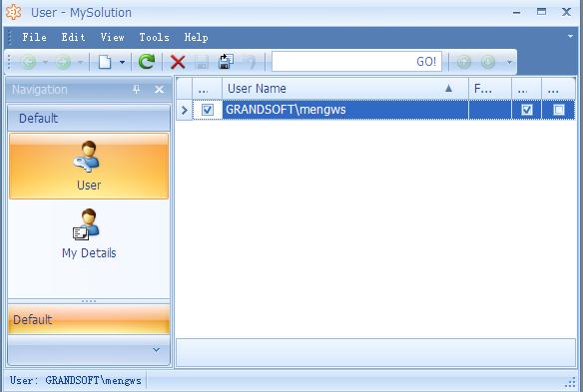Click the red Delete X icon
This screenshot has height=392, width=583.
coord(178,62)
